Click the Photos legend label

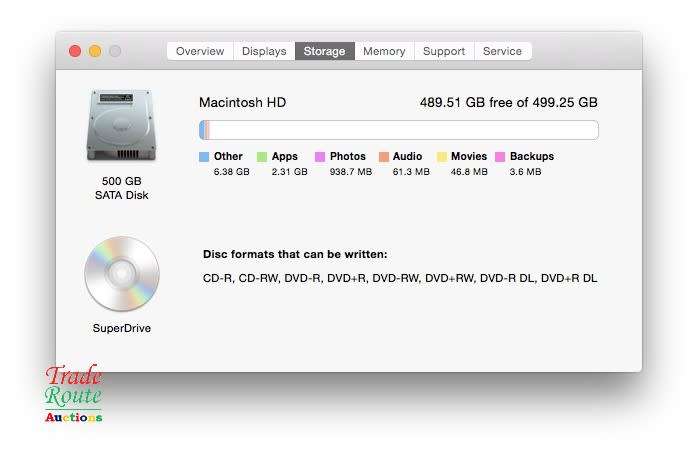pyautogui.click(x=348, y=156)
